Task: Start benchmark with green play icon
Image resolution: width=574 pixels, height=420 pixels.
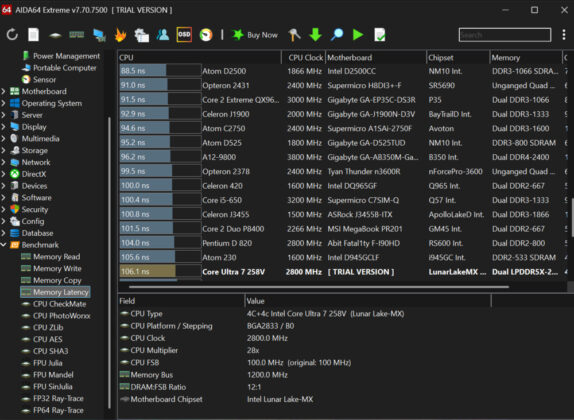Action: tap(358, 35)
